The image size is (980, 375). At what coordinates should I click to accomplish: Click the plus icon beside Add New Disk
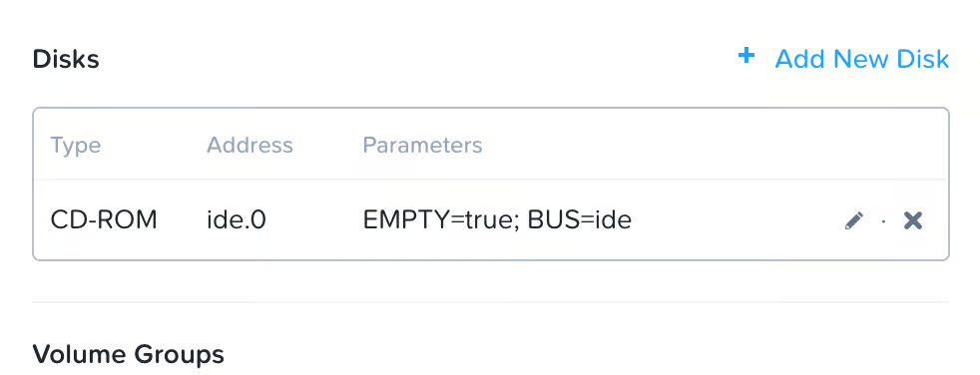coord(745,57)
